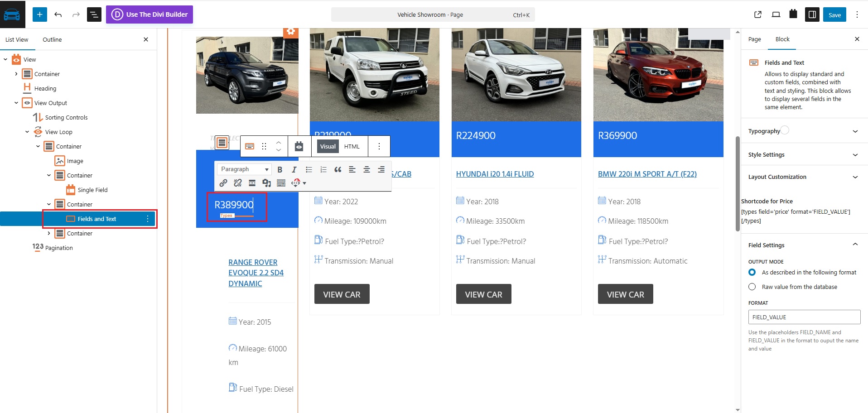
Task: Click the FORMAT input field
Action: click(x=804, y=317)
